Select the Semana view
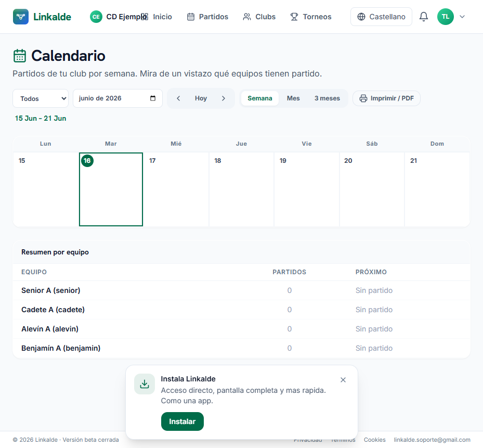Image resolution: width=483 pixels, height=448 pixels. [x=259, y=98]
